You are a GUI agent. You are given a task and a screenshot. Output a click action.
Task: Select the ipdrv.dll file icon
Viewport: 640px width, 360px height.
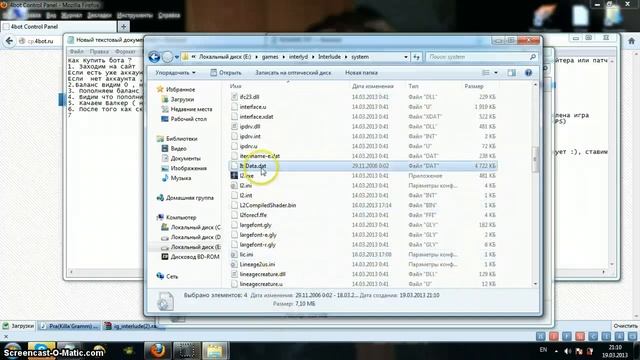[x=234, y=127]
